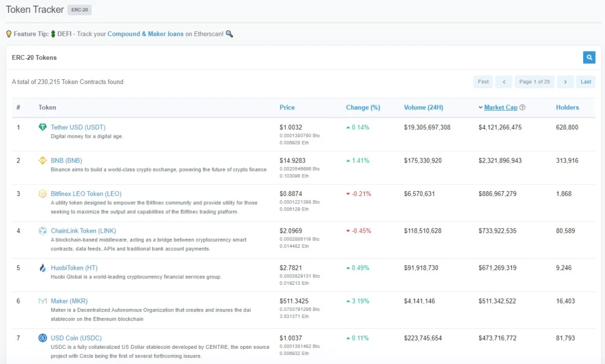The height and width of the screenshot is (364, 605).
Task: Click the BNB token logo icon
Action: click(42, 160)
